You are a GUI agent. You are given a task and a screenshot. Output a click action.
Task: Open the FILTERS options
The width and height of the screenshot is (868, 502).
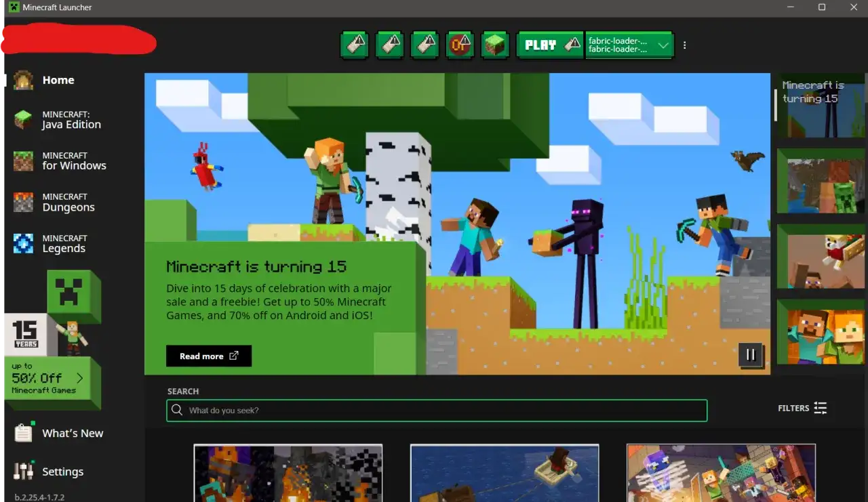click(802, 408)
